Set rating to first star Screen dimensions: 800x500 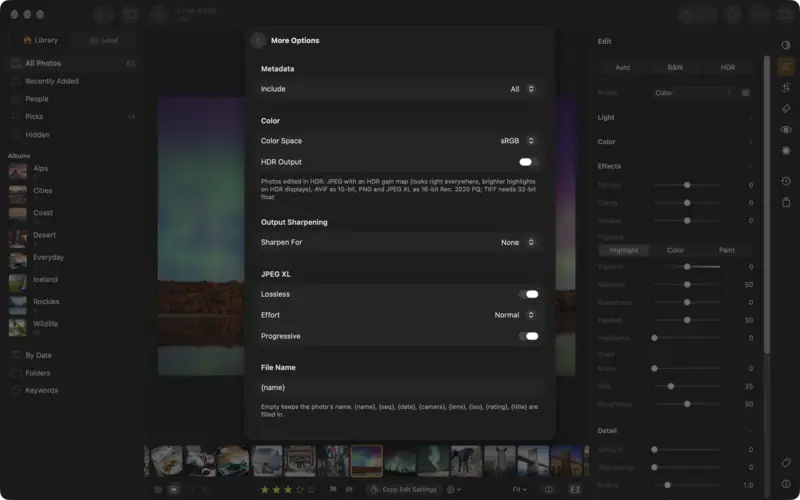[x=265, y=490]
